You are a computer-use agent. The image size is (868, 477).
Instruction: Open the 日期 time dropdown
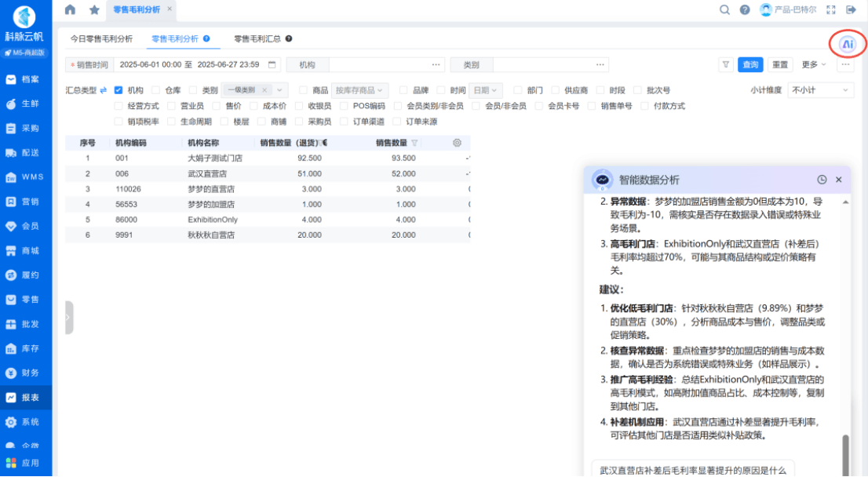[x=486, y=90]
